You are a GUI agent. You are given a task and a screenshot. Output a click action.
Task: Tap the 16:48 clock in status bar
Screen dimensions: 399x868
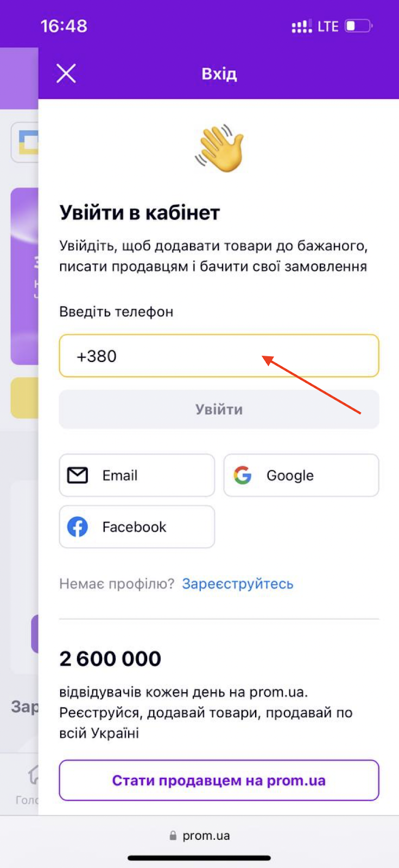pyautogui.click(x=64, y=26)
